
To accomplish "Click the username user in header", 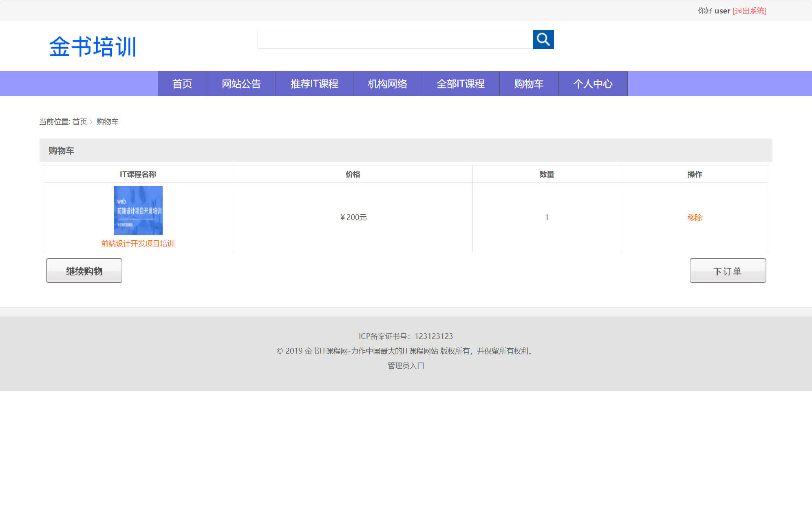I will pyautogui.click(x=722, y=11).
